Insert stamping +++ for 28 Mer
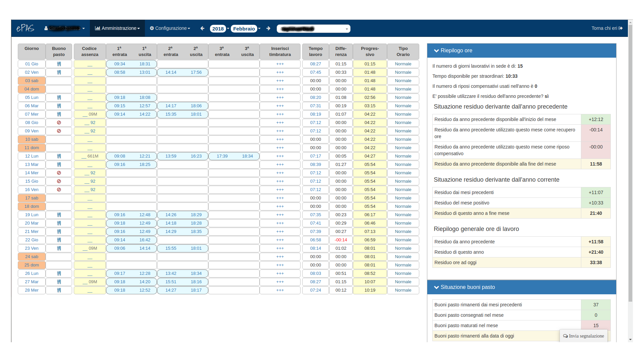This screenshot has height=362, width=644. tap(280, 290)
